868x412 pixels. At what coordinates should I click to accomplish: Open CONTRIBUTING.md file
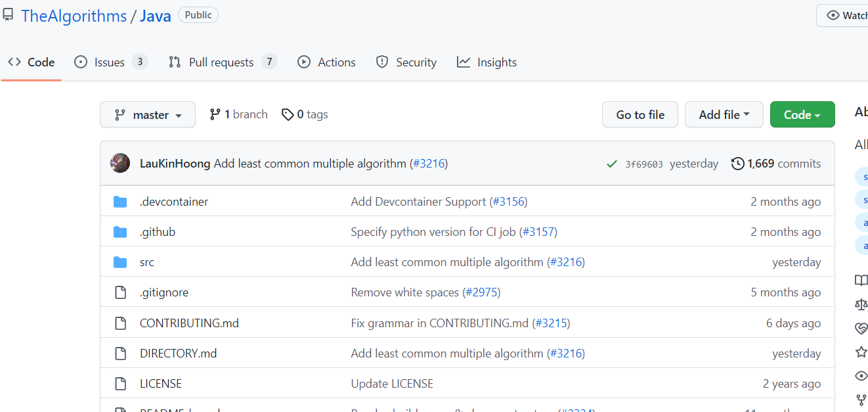click(190, 323)
